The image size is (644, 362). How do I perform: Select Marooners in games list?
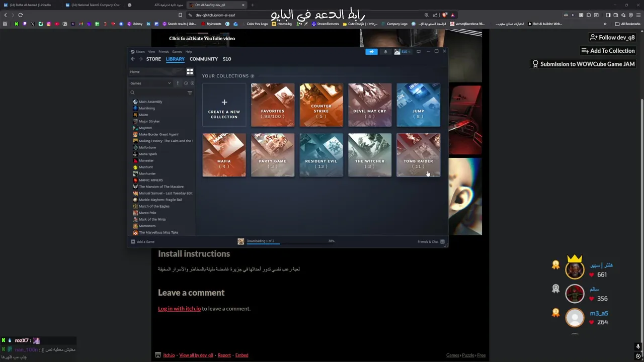[x=147, y=226]
